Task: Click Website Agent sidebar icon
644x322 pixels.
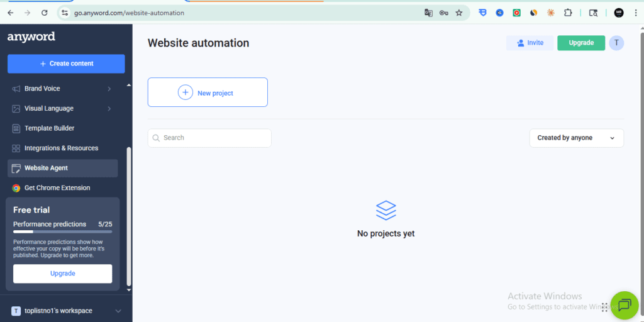Action: [x=16, y=169]
